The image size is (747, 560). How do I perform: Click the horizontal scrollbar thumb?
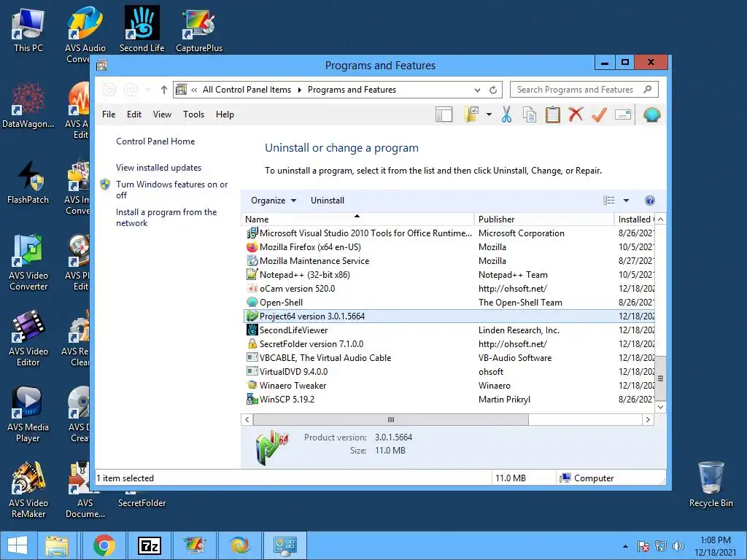(x=391, y=419)
